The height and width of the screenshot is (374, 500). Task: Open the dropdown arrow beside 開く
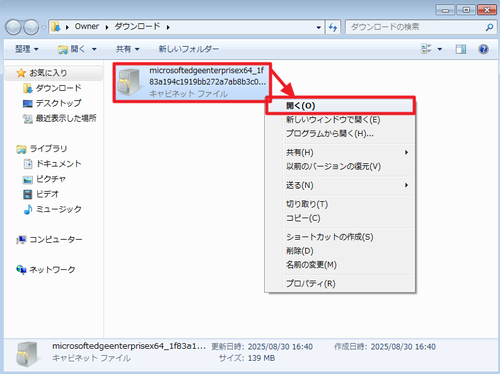[94, 50]
